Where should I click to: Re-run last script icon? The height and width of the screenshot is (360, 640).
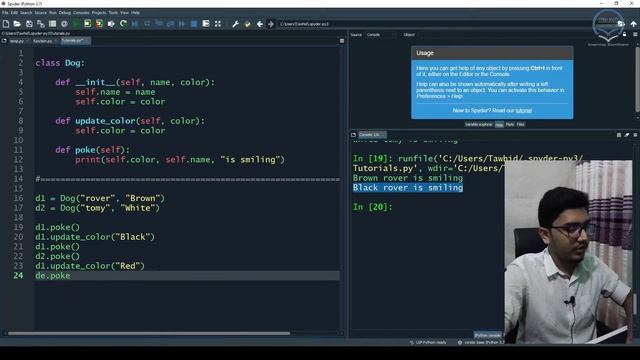(x=123, y=24)
